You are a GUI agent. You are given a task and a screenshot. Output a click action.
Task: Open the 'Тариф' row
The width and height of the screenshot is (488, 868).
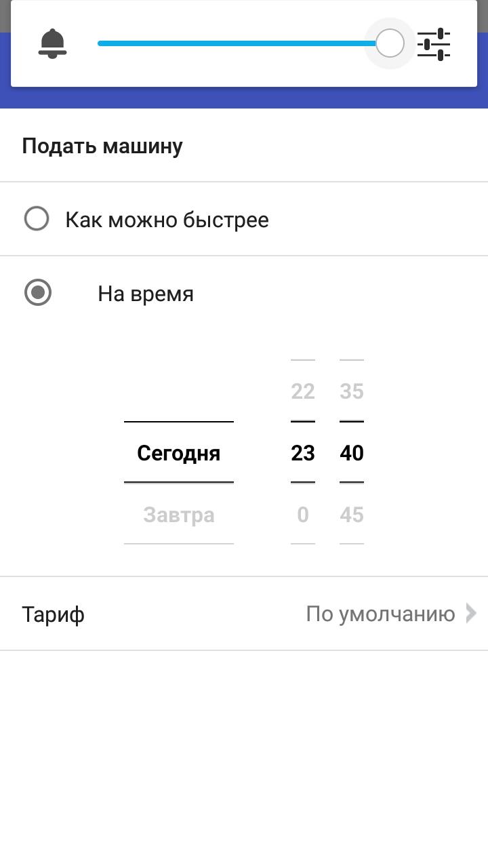tap(54, 614)
